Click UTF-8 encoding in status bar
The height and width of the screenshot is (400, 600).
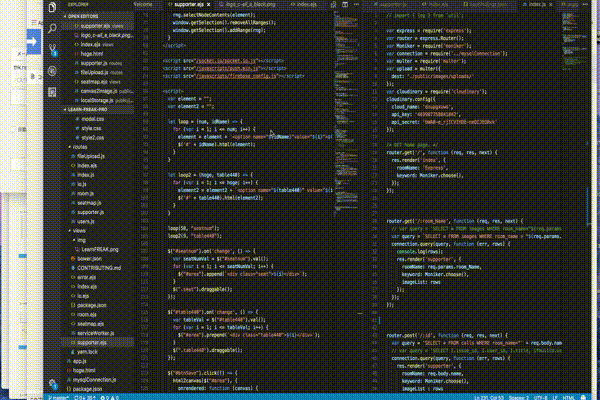(x=540, y=397)
